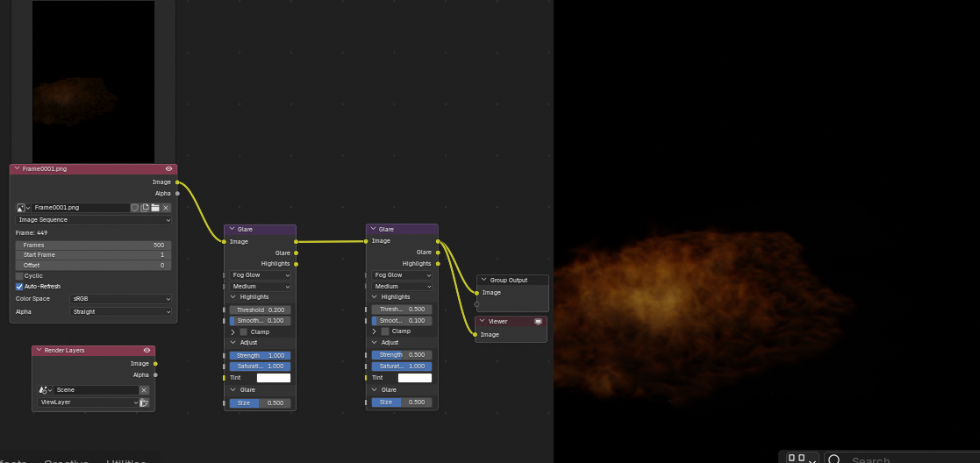Expand Clamp section in first Glare node
Viewport: 980px width, 463px height.
click(x=233, y=331)
